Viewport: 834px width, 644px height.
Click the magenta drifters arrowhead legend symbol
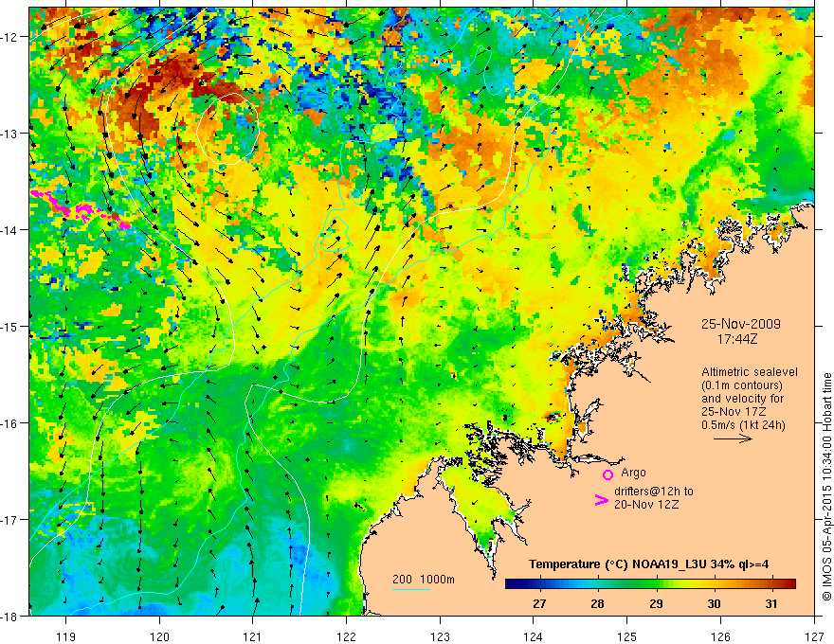pos(601,500)
